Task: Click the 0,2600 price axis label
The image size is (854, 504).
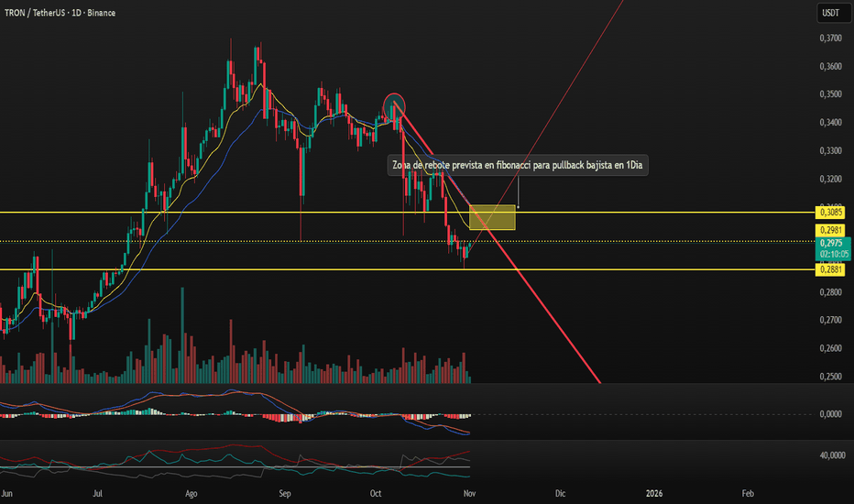Action: tap(830, 348)
